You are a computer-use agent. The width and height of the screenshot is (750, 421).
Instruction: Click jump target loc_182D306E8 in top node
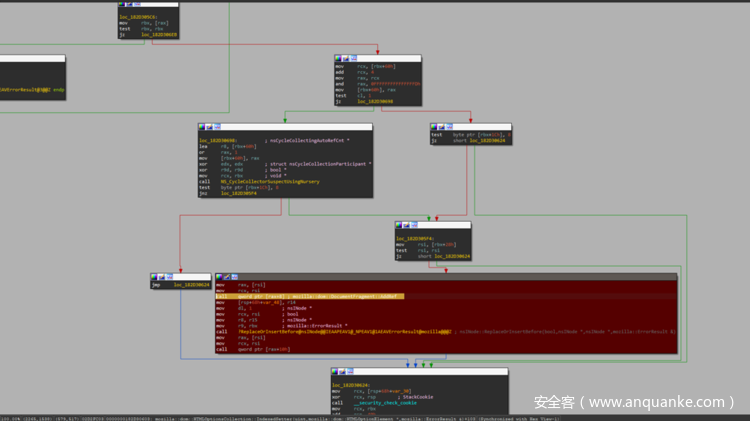point(160,35)
